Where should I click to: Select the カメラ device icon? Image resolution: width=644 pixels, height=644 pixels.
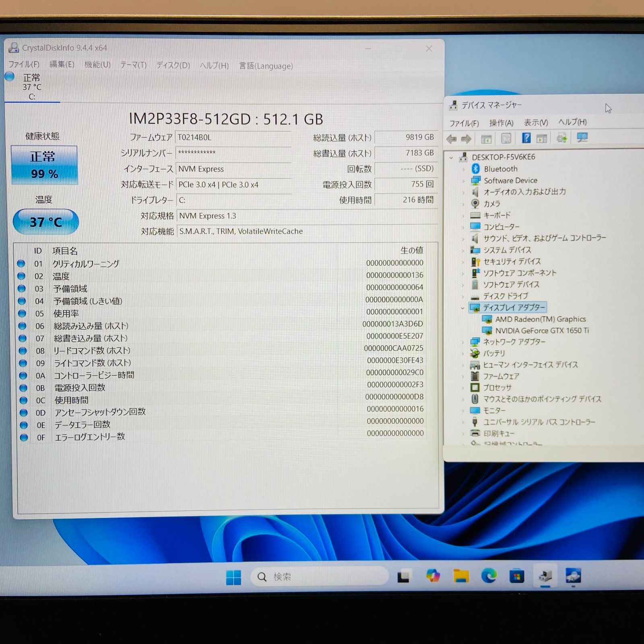coord(475,204)
